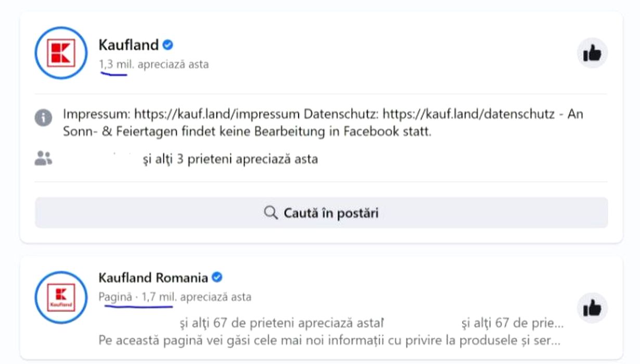Viewport: 640px width, 364px height.
Task: Open the Kaufland page name link
Action: tap(128, 45)
